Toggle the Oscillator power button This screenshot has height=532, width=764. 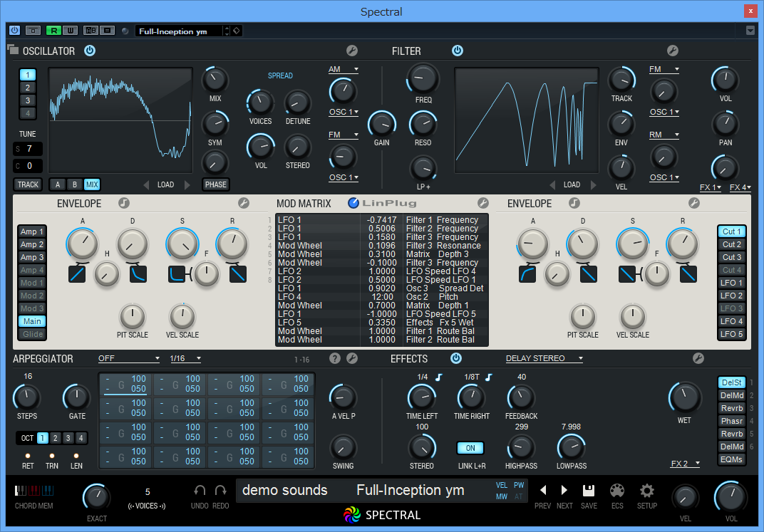click(x=90, y=51)
